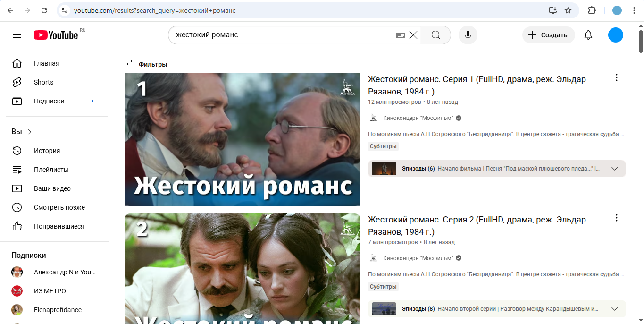The image size is (644, 324).
Task: Open the Создать create menu
Action: coord(548,35)
